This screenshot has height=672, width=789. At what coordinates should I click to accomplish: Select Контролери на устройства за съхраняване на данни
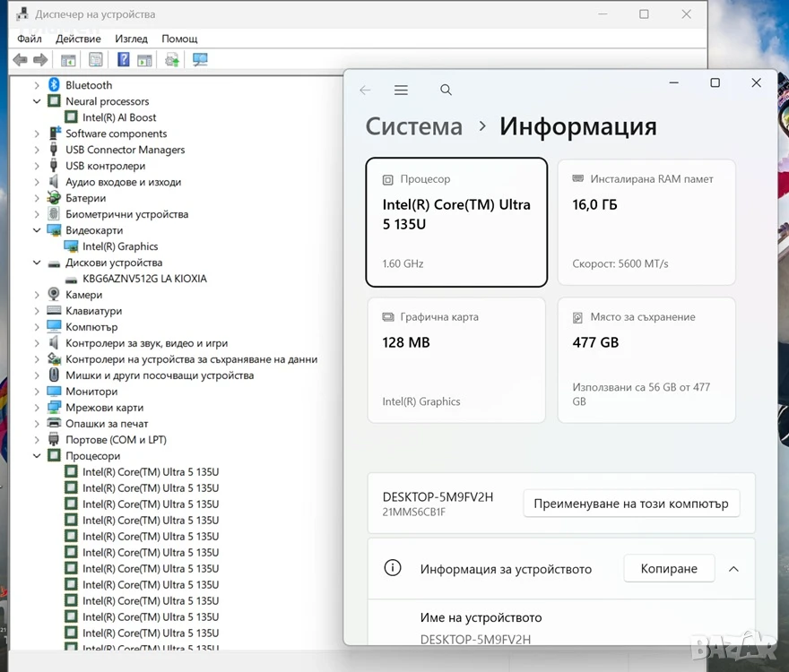[191, 358]
